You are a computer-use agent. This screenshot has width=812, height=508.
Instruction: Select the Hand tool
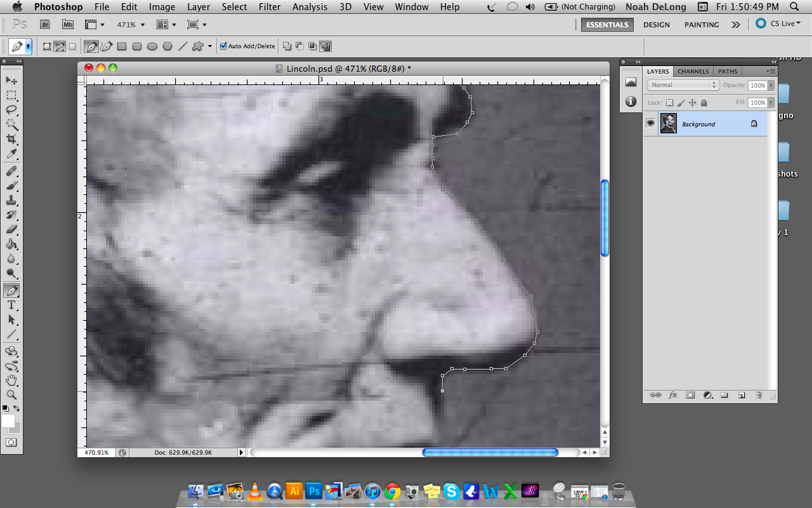click(x=11, y=381)
